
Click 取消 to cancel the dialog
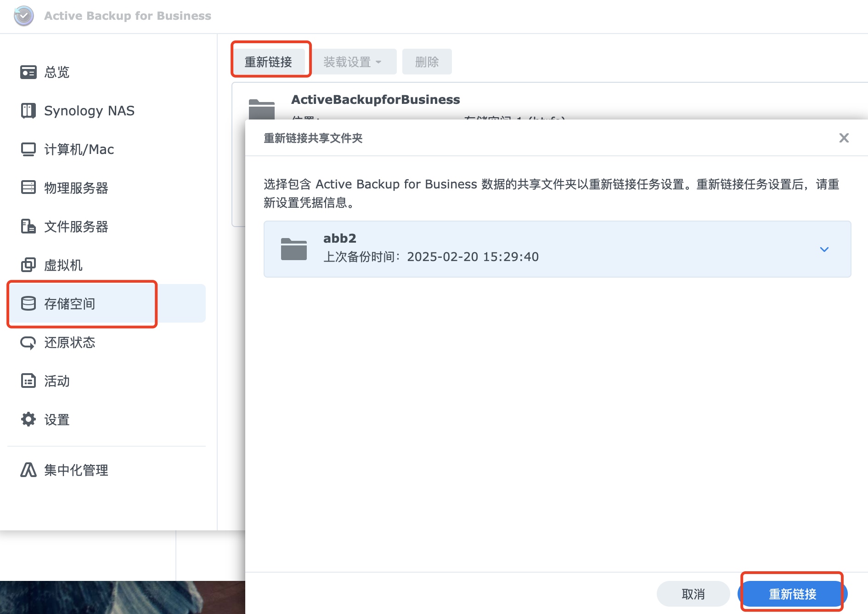pos(693,594)
